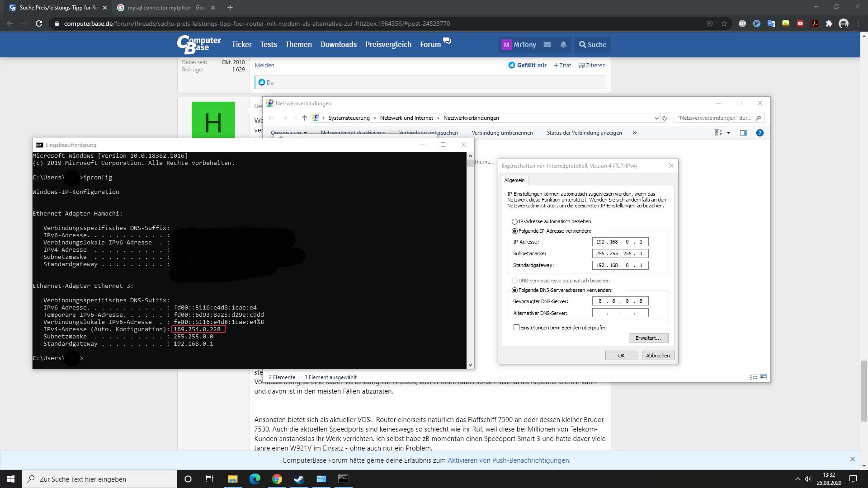
Task: Open the Themen menu on ComputerBase
Action: (x=298, y=44)
